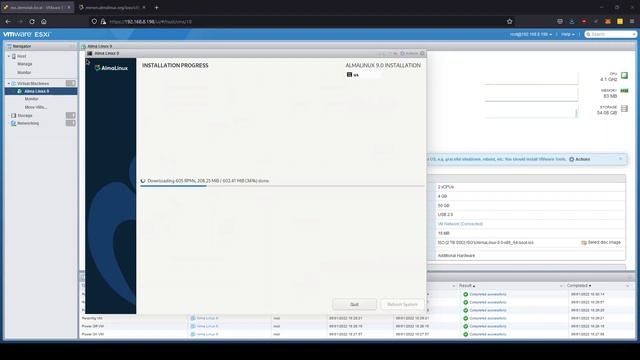This screenshot has width=640, height=360.
Task: Click the VMware ESXi logo
Action: coord(27,34)
